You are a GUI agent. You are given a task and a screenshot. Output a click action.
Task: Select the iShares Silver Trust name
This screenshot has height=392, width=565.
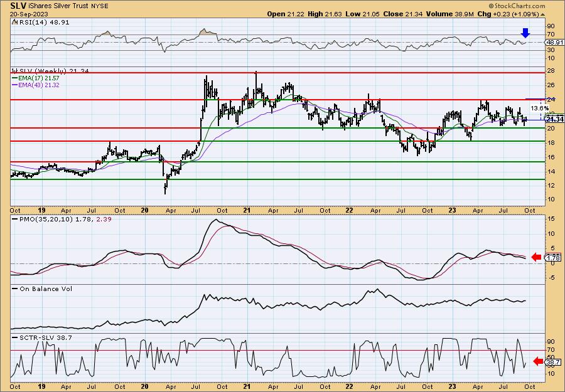[x=58, y=6]
